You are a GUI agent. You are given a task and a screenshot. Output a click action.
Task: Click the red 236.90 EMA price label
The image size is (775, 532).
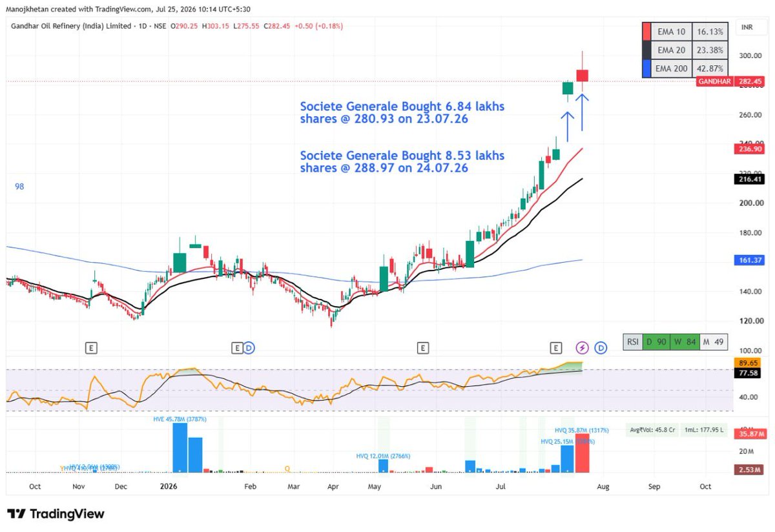pyautogui.click(x=750, y=148)
